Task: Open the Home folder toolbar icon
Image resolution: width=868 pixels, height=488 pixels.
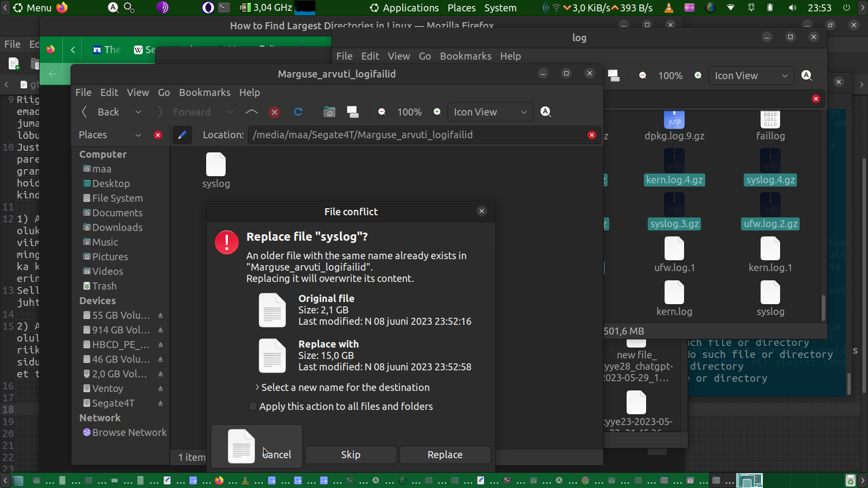Action: pyautogui.click(x=329, y=112)
